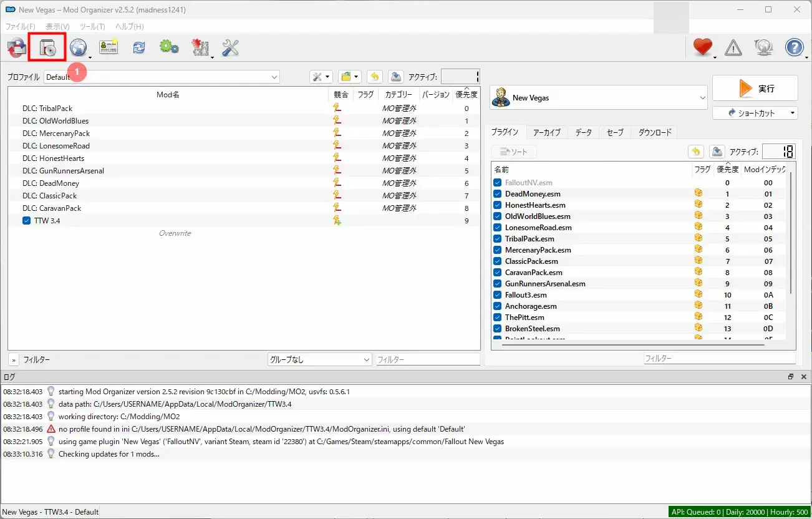
Task: Click the red heart endorse icon
Action: tap(702, 47)
